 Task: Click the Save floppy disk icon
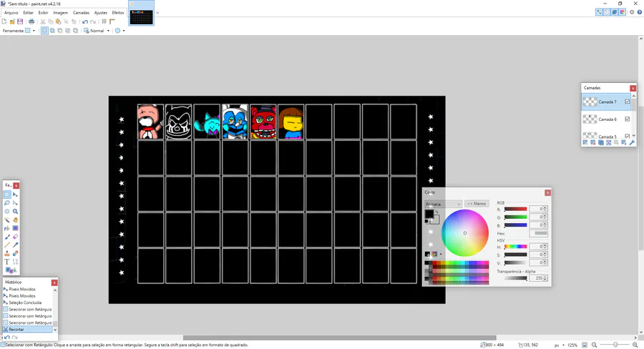(20, 21)
